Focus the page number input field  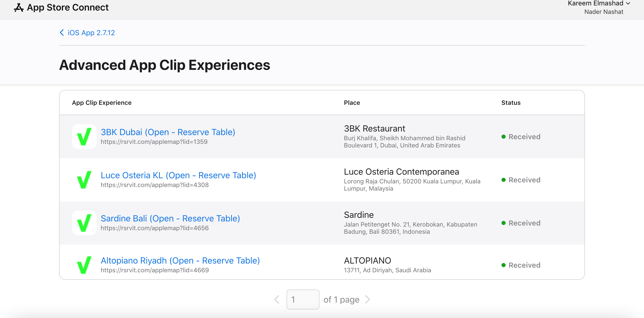[x=303, y=300]
